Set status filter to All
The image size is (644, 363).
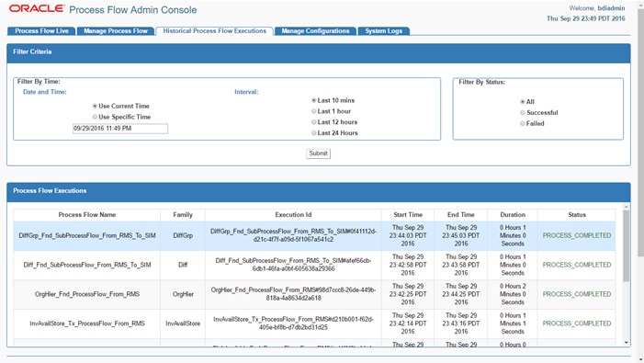[x=523, y=102]
